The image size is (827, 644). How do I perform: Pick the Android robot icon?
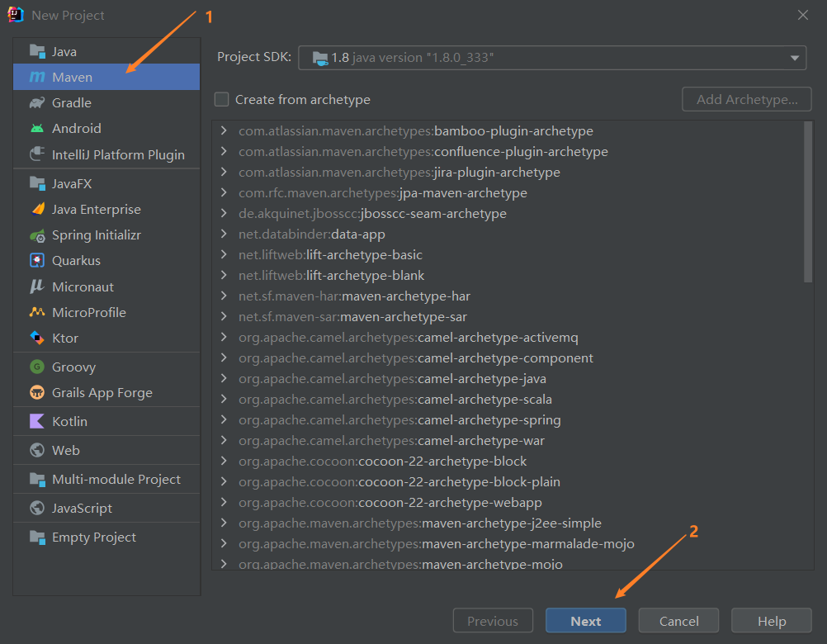pos(37,128)
